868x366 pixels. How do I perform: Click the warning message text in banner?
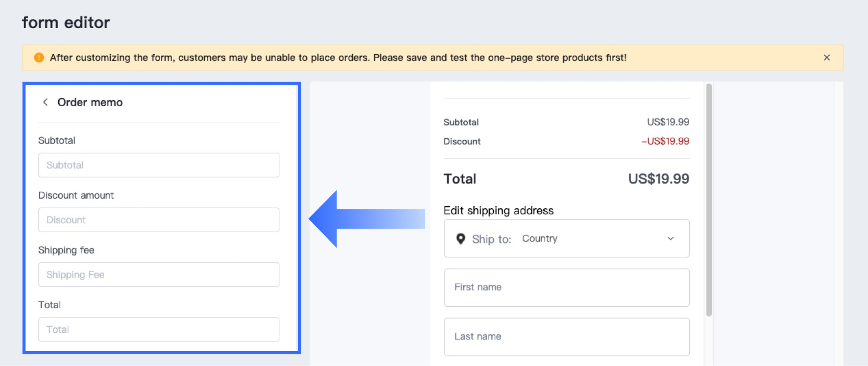coord(338,58)
